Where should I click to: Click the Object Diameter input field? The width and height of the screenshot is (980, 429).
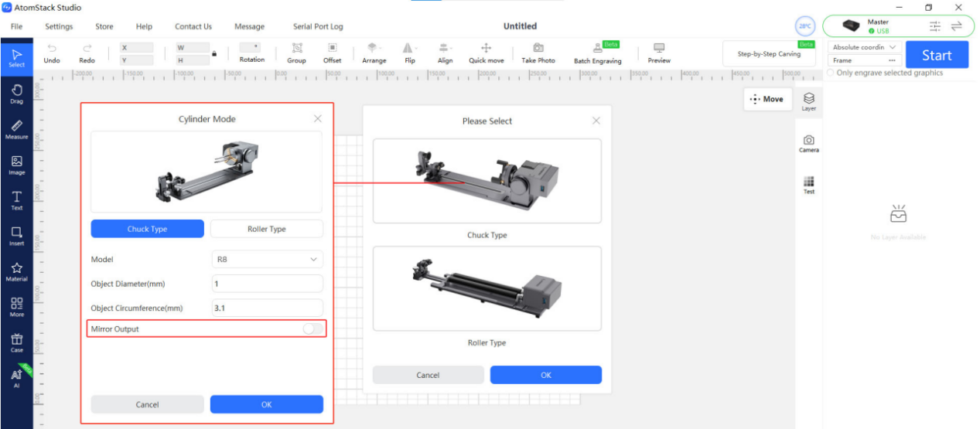[267, 284]
